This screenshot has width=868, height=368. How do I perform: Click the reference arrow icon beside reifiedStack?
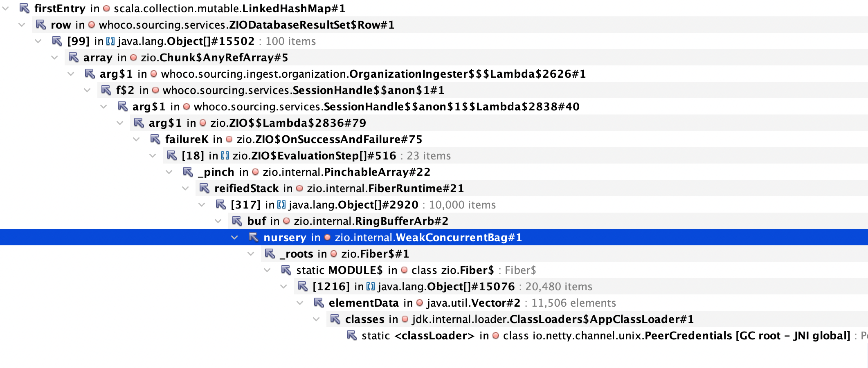(x=203, y=188)
